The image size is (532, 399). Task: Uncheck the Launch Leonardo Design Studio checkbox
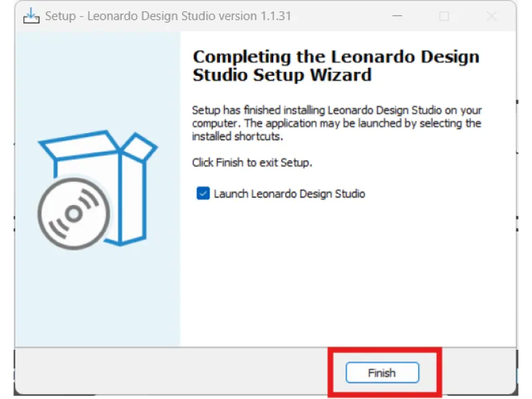(x=203, y=194)
